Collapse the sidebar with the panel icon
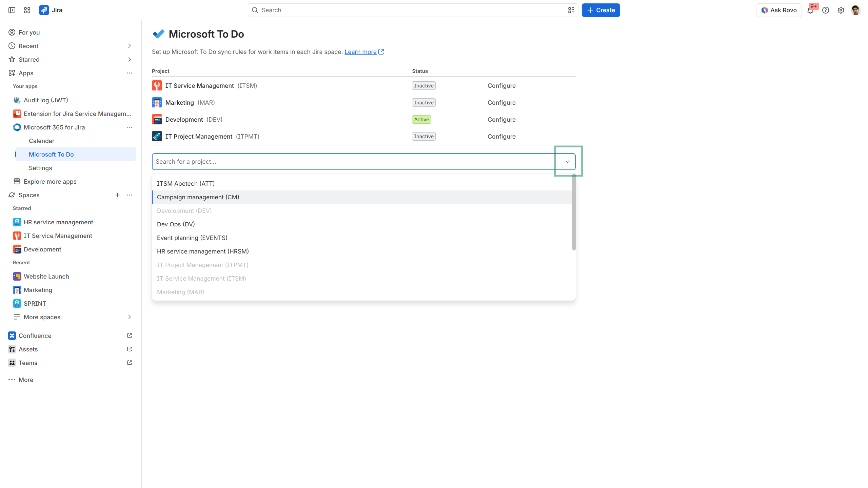The height and width of the screenshot is (488, 868). [x=12, y=10]
